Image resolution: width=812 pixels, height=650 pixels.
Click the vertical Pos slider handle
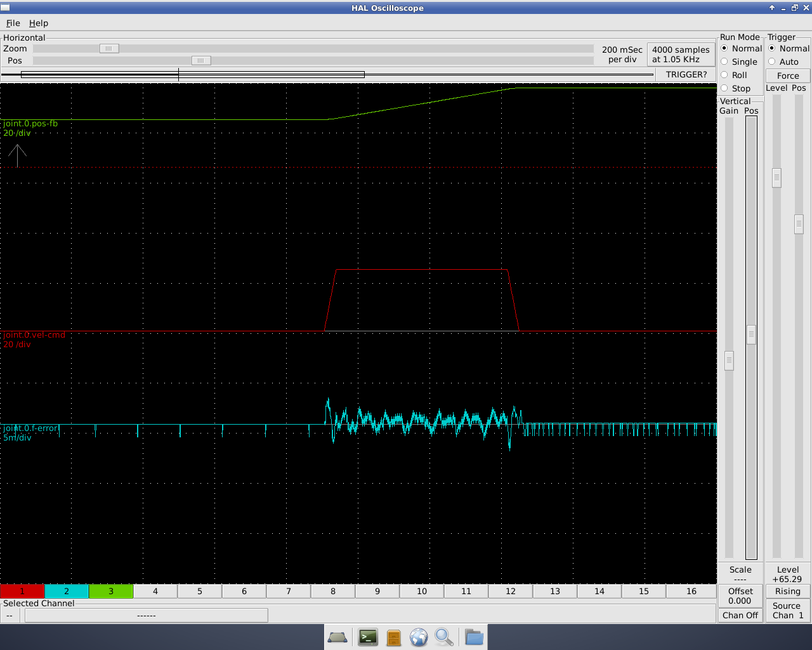tap(751, 335)
